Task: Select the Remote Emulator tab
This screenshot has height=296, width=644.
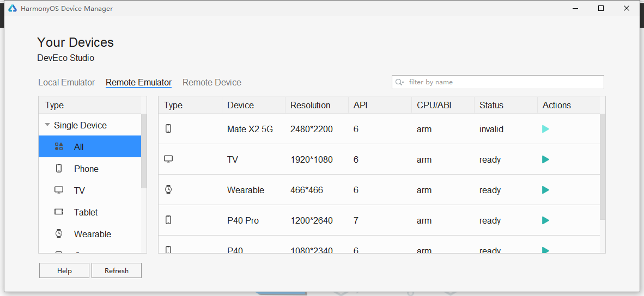Action: tap(138, 82)
